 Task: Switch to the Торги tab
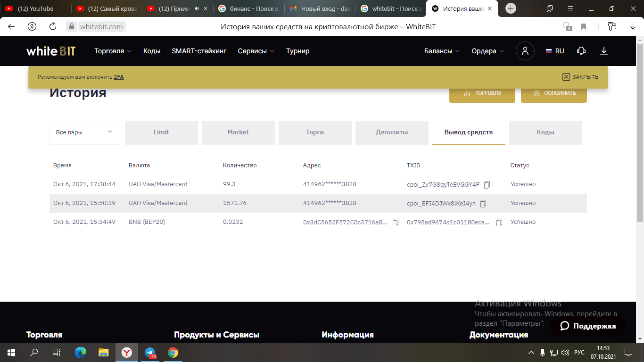[x=315, y=132]
